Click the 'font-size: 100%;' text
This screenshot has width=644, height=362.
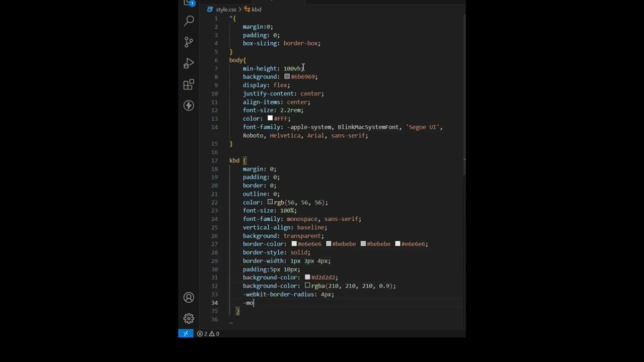(x=270, y=211)
